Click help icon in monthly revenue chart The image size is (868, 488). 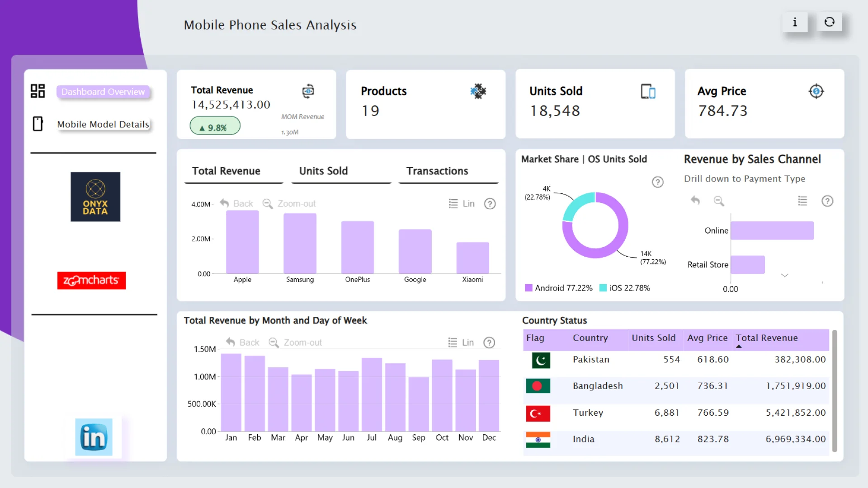[489, 343]
